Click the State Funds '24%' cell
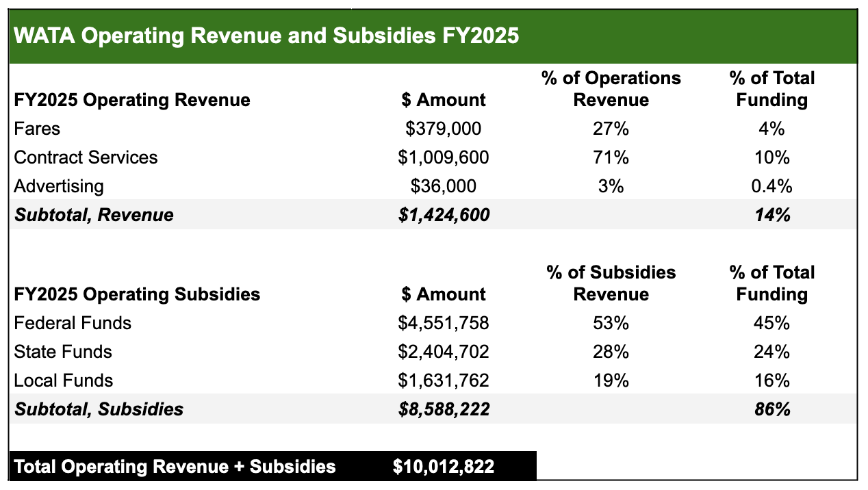 [x=771, y=352]
